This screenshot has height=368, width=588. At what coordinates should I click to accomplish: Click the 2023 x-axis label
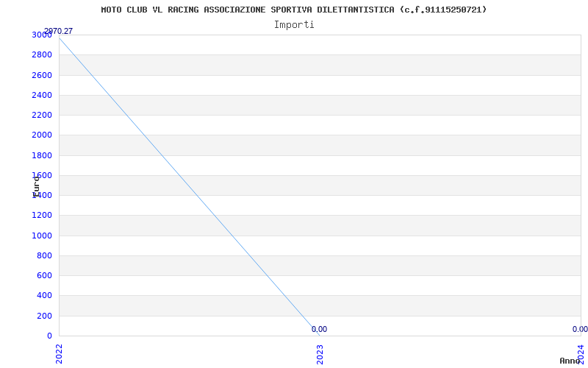tap(320, 354)
